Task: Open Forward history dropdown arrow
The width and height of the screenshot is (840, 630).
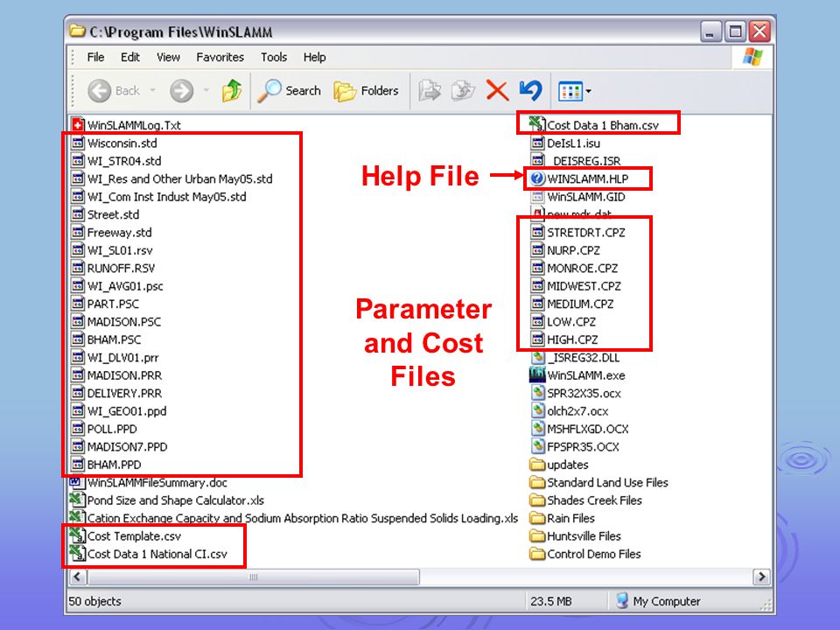Action: point(206,90)
